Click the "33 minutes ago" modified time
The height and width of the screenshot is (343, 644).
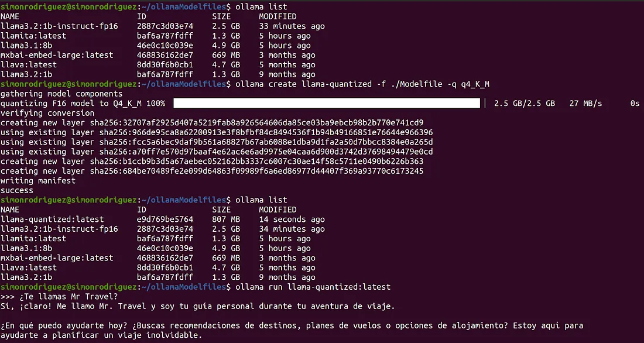click(292, 26)
